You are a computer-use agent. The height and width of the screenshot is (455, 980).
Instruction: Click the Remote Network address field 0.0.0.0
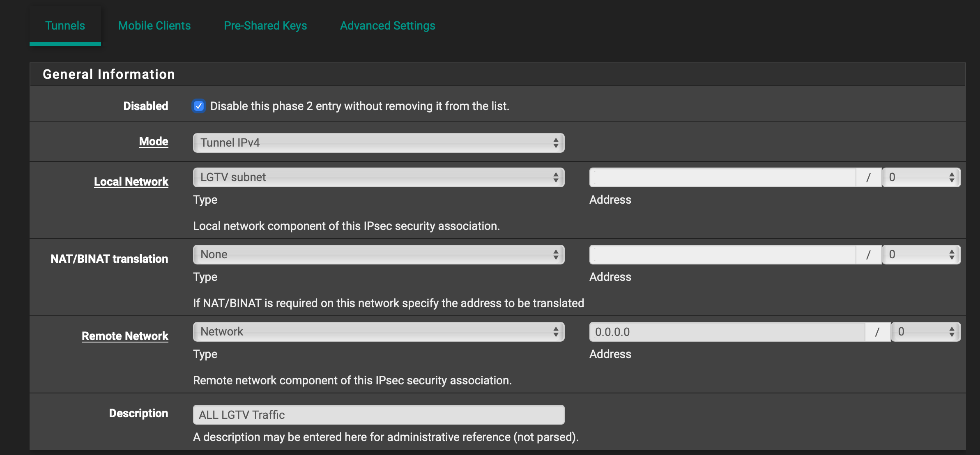[727, 332]
